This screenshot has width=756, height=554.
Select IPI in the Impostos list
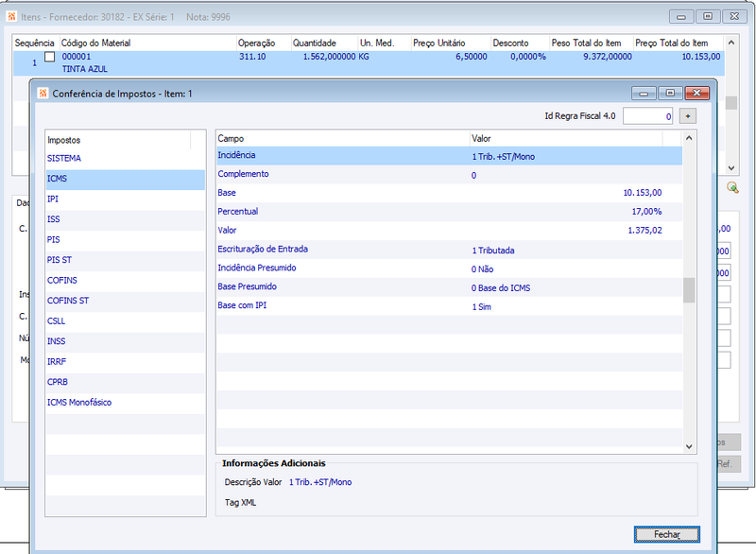pos(126,199)
